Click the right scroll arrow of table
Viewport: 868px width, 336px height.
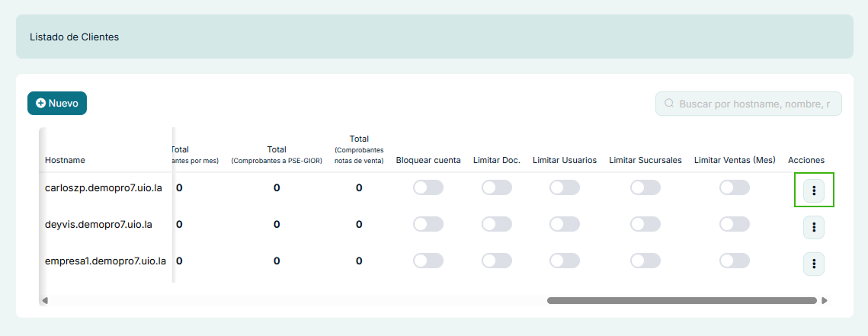pyautogui.click(x=824, y=300)
